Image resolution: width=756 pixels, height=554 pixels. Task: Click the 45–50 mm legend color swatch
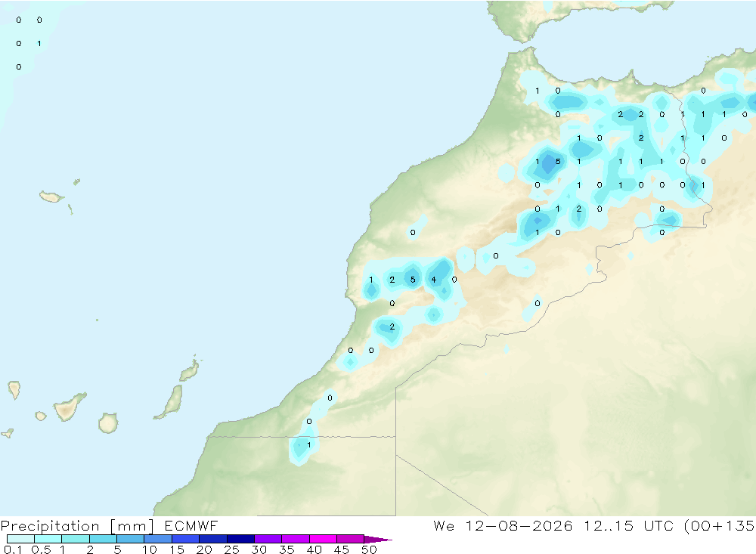click(x=350, y=539)
